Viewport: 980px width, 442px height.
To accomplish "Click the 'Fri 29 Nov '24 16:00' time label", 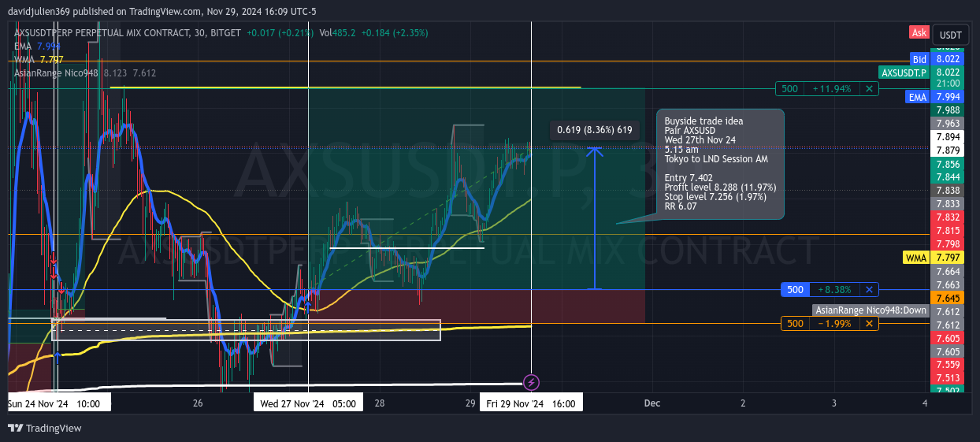I will coord(531,403).
